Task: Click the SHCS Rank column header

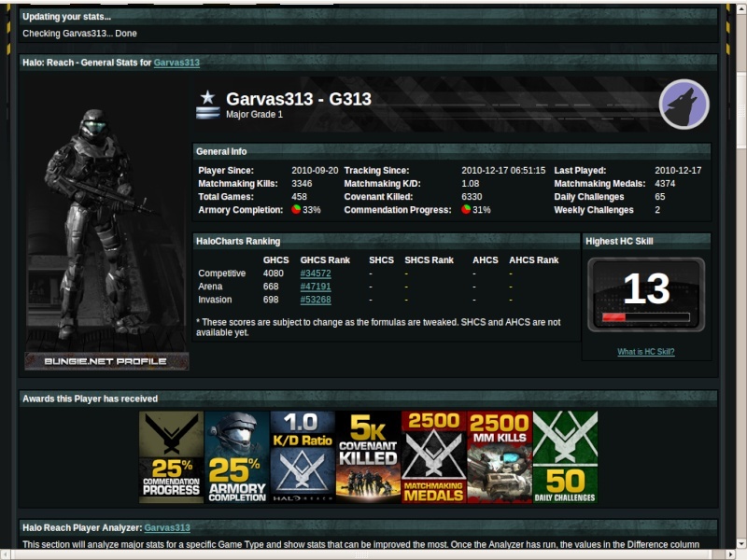Action: click(x=429, y=260)
